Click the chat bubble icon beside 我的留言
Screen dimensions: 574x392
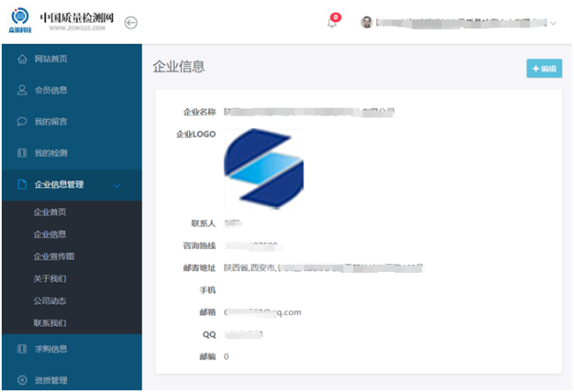22,122
